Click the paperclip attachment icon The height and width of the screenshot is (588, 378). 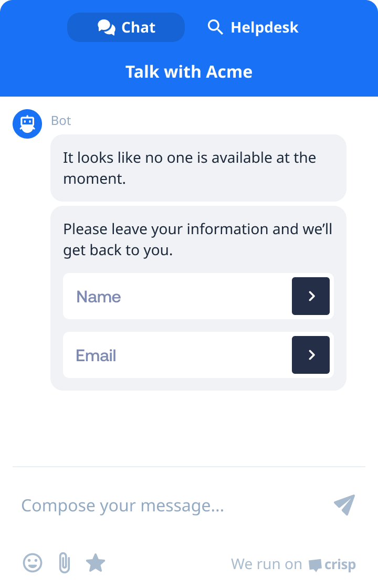click(x=64, y=563)
